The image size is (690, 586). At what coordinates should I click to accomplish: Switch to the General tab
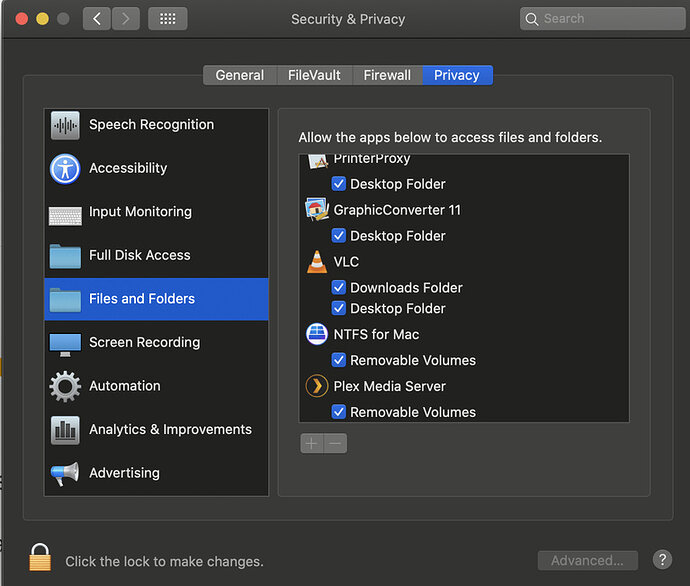[240, 75]
